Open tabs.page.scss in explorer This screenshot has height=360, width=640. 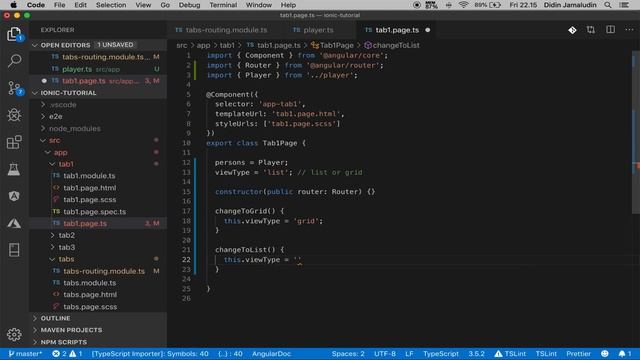[90, 307]
